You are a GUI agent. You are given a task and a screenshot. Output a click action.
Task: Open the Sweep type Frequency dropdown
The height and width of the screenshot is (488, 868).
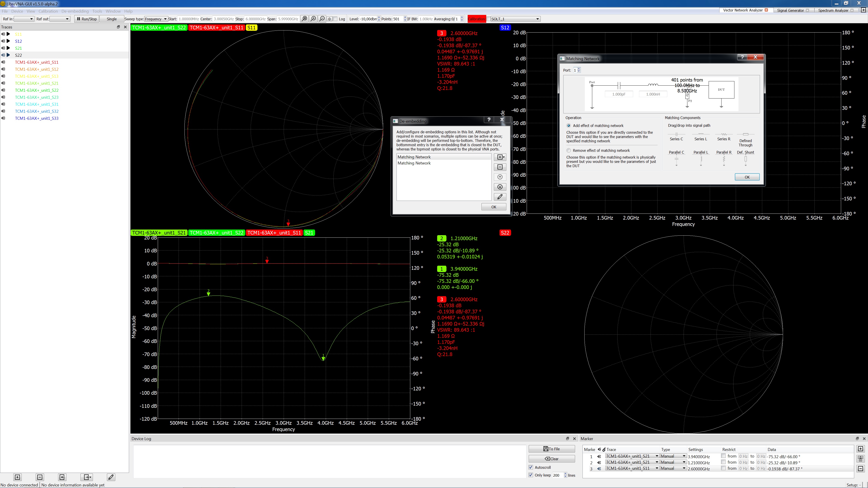point(156,19)
